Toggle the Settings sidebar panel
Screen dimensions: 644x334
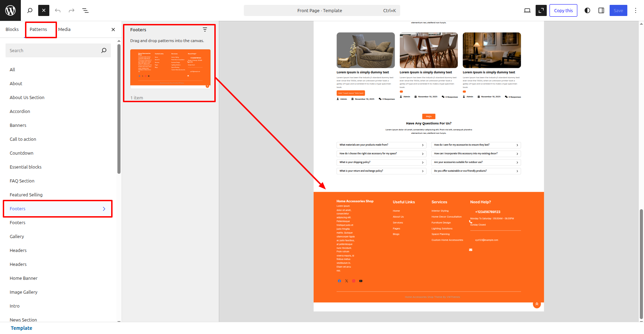(601, 10)
